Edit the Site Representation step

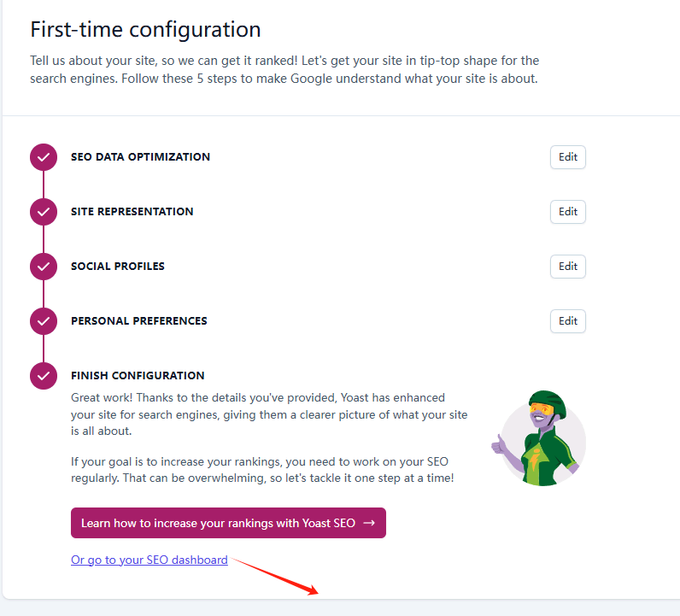click(x=568, y=212)
